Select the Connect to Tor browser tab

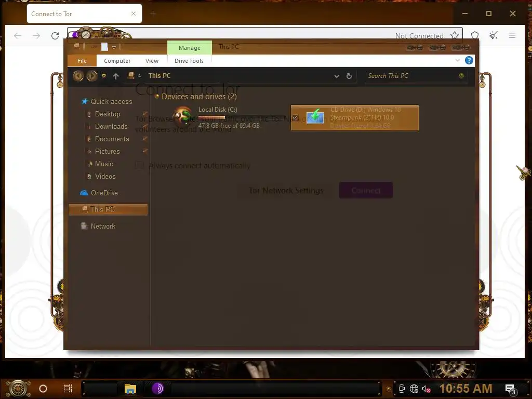pos(84,14)
